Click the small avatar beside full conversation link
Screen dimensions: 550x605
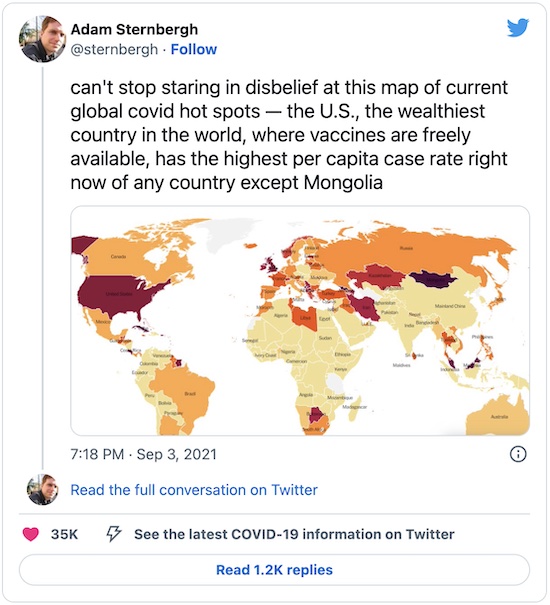[42, 490]
